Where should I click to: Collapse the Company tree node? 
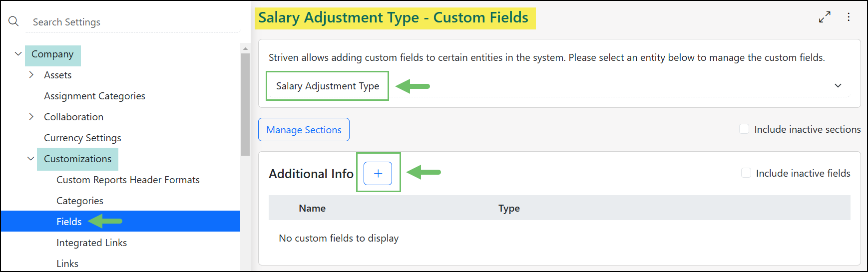(18, 54)
